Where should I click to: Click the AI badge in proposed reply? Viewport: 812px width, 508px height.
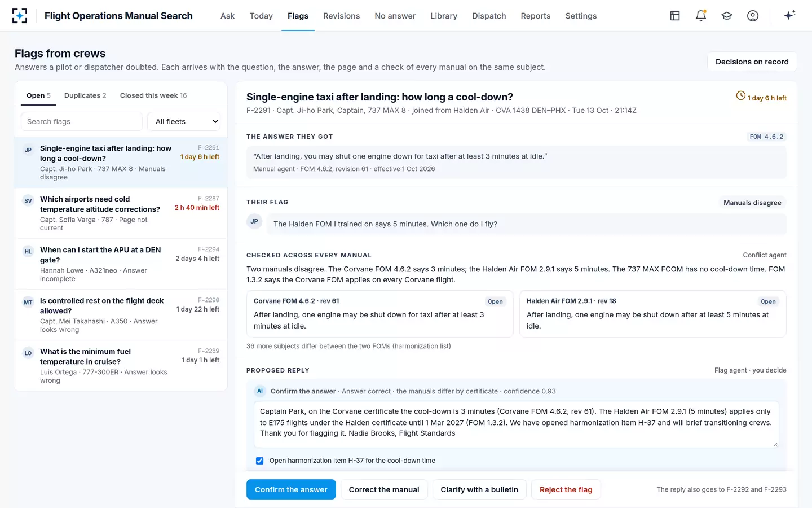[x=260, y=391]
